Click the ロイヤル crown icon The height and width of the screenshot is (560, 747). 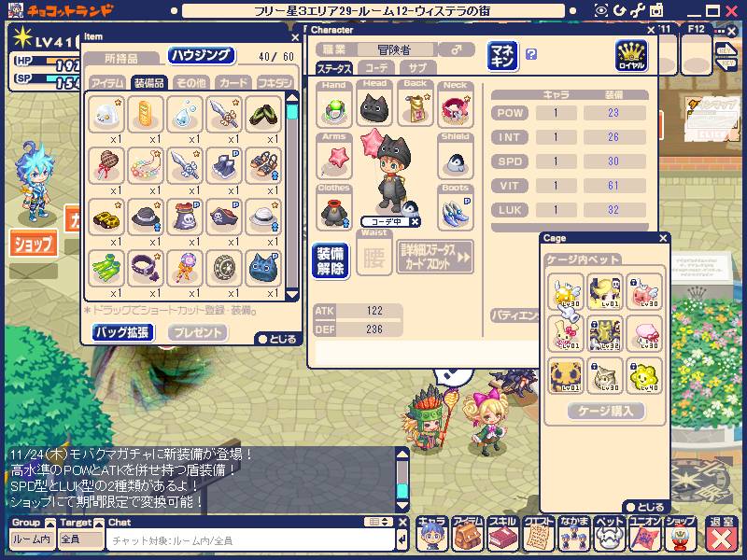coord(631,56)
